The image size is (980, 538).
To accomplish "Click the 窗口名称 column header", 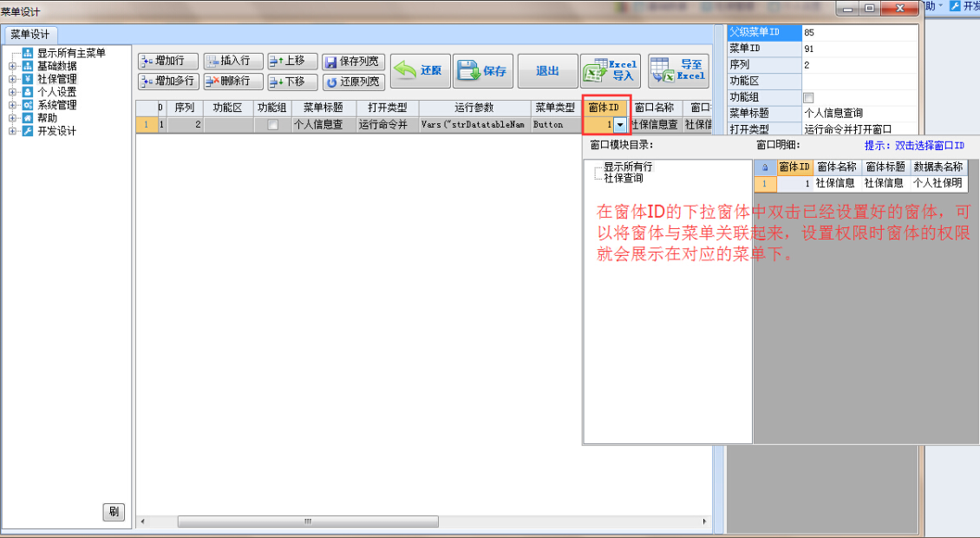I will (x=655, y=108).
